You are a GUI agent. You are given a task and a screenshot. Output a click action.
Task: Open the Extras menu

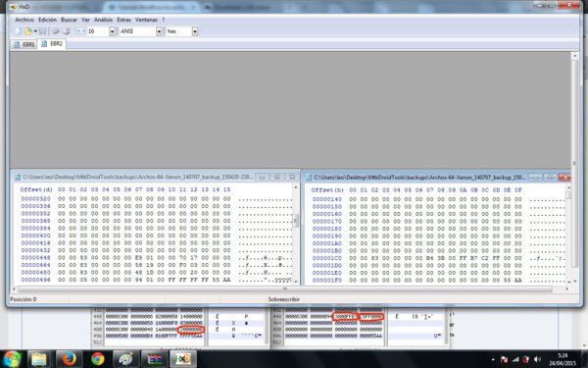tap(123, 20)
